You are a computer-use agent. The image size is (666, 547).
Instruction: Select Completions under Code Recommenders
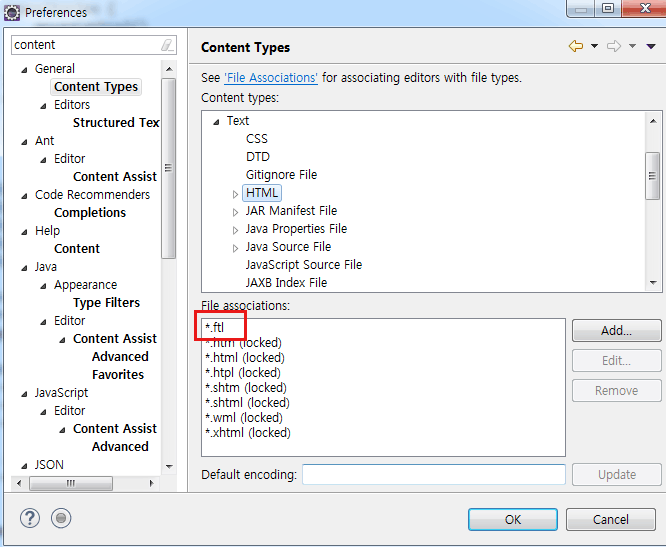click(90, 213)
